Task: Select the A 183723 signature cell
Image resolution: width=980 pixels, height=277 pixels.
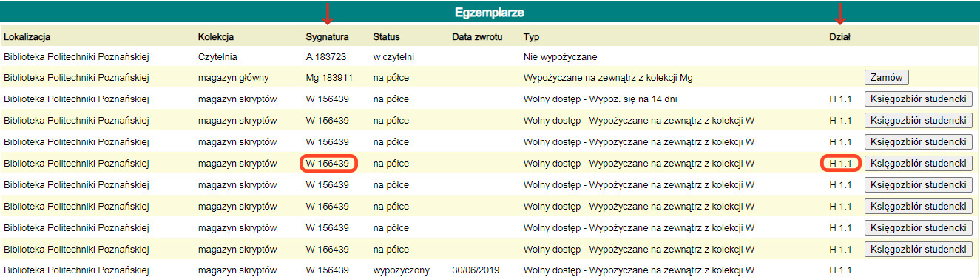Action: tap(327, 56)
